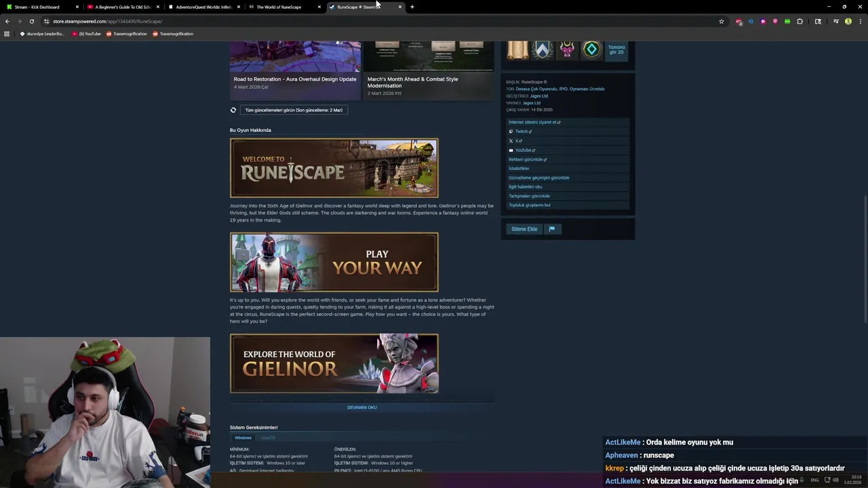Click the page vertical scrollbar
868x488 pixels.
tap(865, 258)
